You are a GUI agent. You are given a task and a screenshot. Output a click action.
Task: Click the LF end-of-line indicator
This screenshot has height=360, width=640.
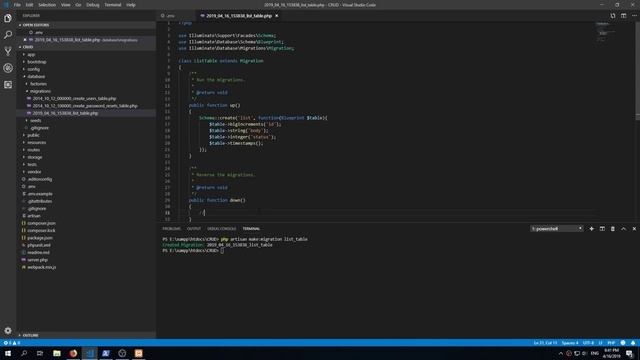(x=600, y=343)
